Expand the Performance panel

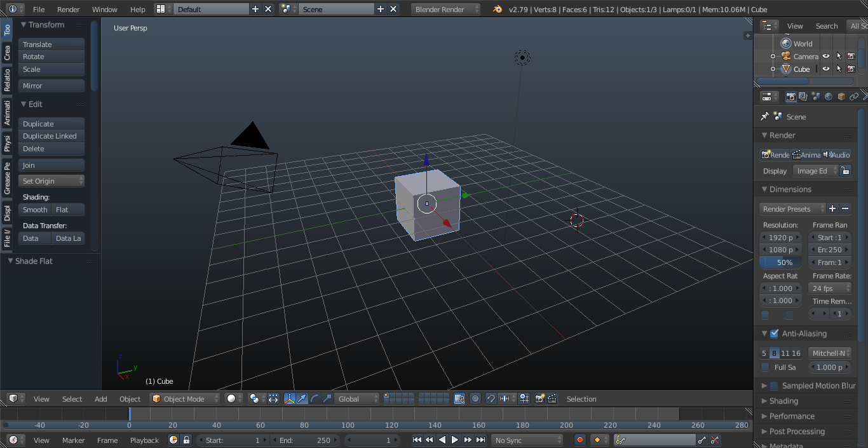coord(764,416)
